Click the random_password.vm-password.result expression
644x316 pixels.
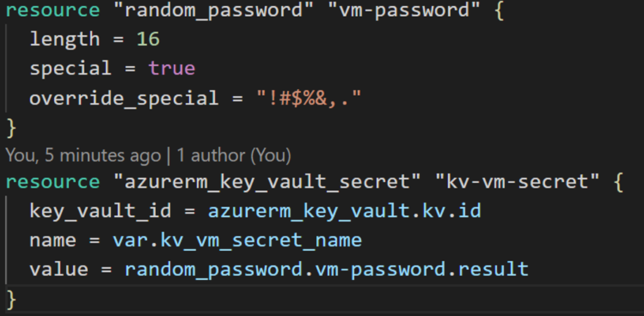point(326,268)
